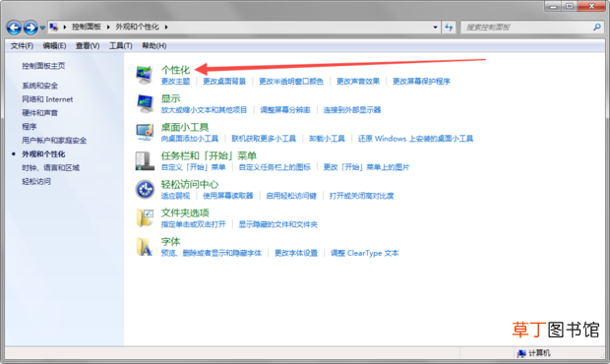Click the 调整 ClearType 文本 link
610x364 pixels.
364,253
